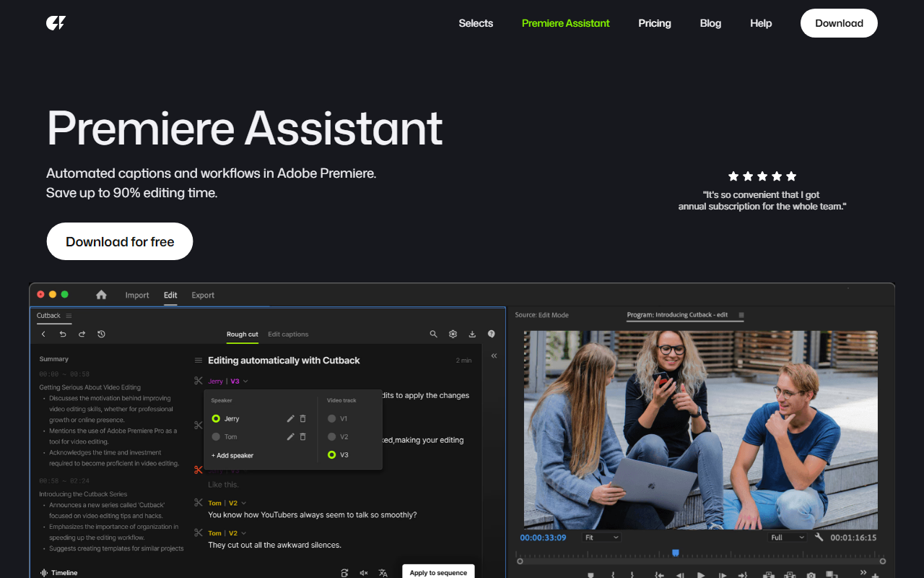Image resolution: width=924 pixels, height=578 pixels.
Task: Switch to the Source: Edit Mode panel
Action: pos(542,315)
